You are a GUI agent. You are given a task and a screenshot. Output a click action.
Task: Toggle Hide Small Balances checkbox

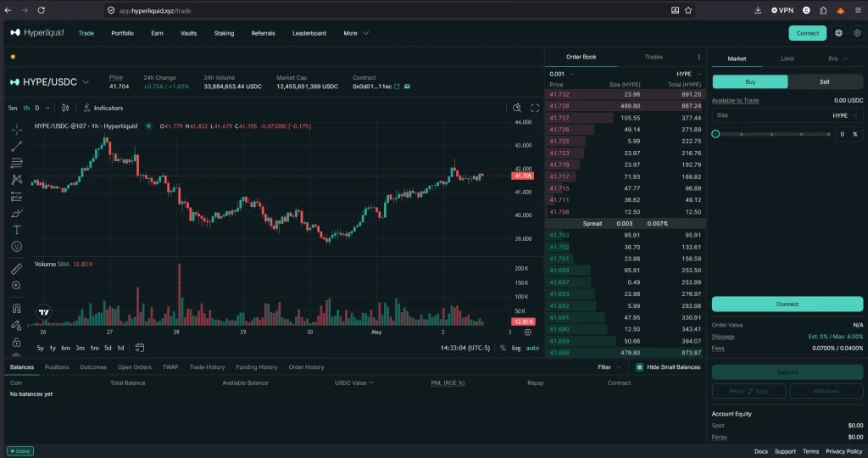tap(639, 367)
